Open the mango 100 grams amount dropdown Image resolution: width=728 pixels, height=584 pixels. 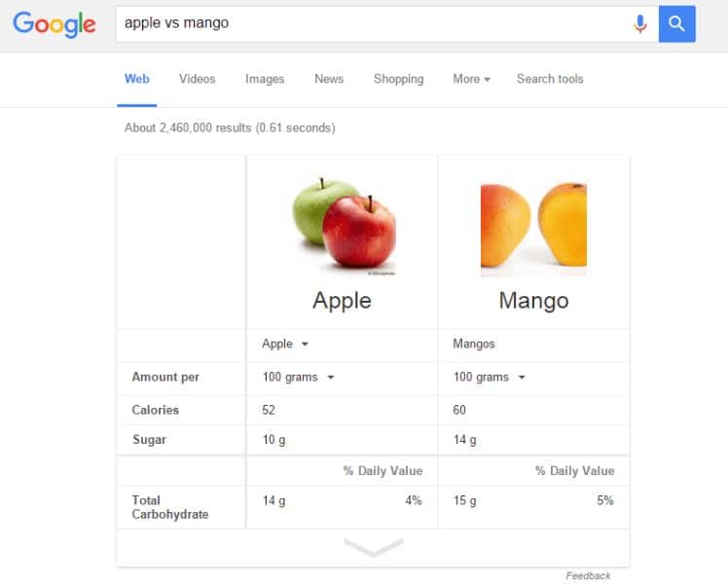click(x=490, y=377)
